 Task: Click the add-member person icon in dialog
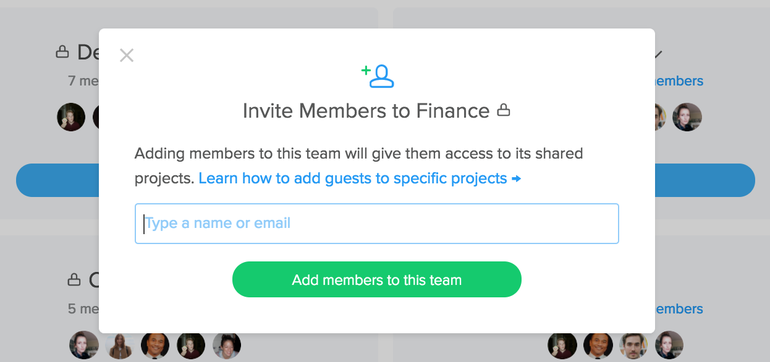[378, 76]
